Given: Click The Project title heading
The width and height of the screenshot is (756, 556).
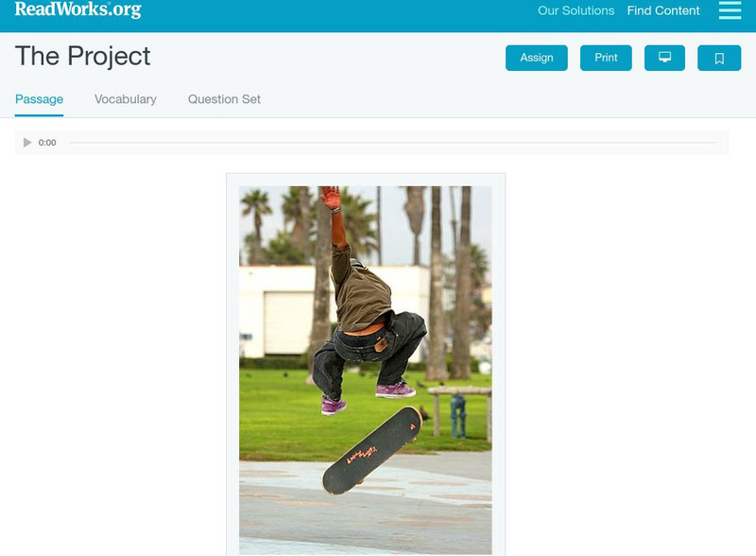Looking at the screenshot, I should [83, 56].
